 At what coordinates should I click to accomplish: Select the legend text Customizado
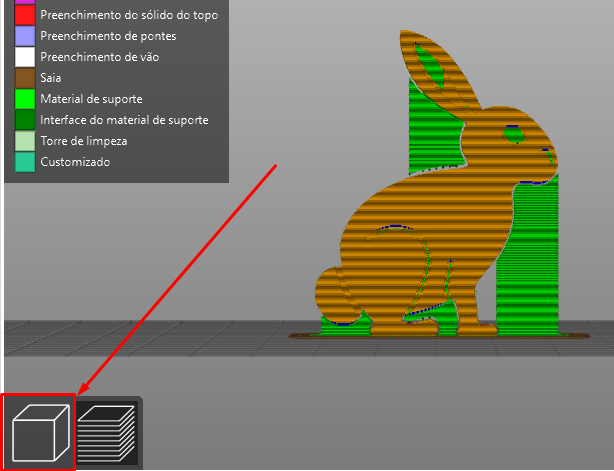coord(75,162)
